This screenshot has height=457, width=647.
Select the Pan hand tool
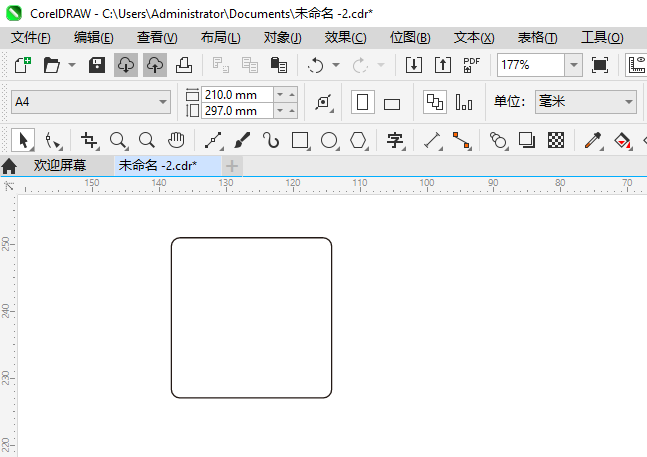(x=176, y=141)
